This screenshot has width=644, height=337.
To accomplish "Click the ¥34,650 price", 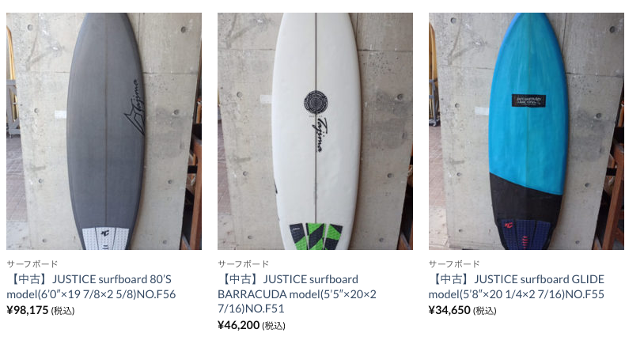I will (x=450, y=310).
